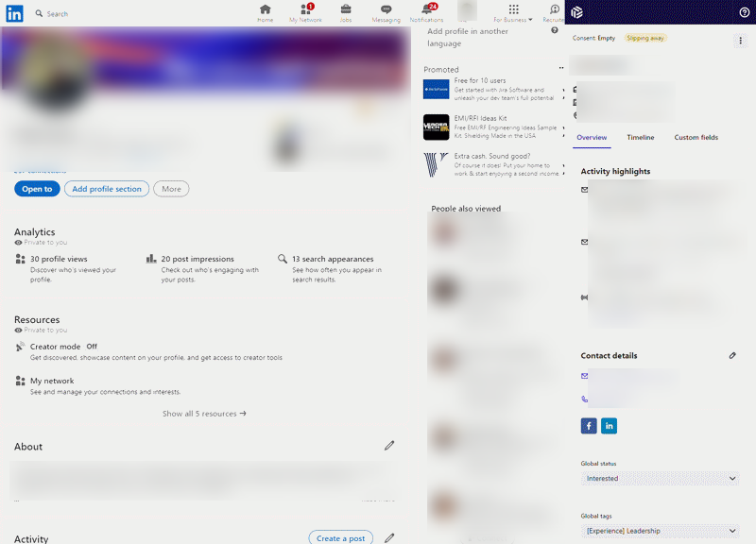The height and width of the screenshot is (544, 756).
Task: Open the sidebar three-dot options menu
Action: (x=741, y=41)
